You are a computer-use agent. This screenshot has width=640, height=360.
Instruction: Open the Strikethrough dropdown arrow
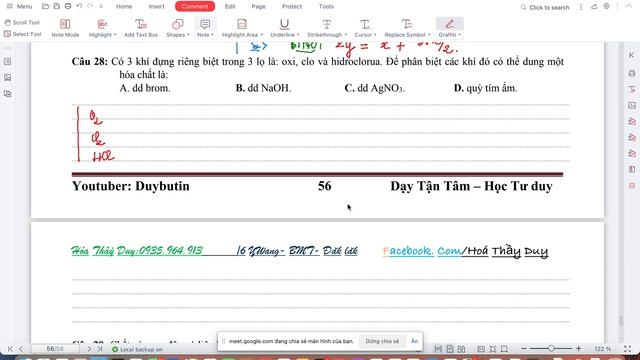(x=346, y=35)
